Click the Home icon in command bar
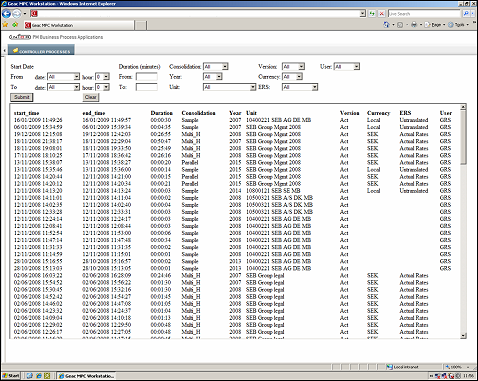The image size is (478, 381). tap(386, 25)
